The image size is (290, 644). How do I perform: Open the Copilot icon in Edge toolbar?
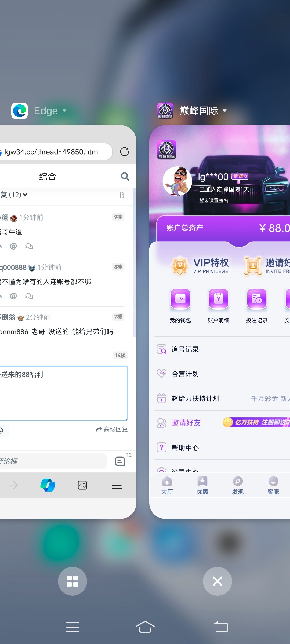pos(48,485)
